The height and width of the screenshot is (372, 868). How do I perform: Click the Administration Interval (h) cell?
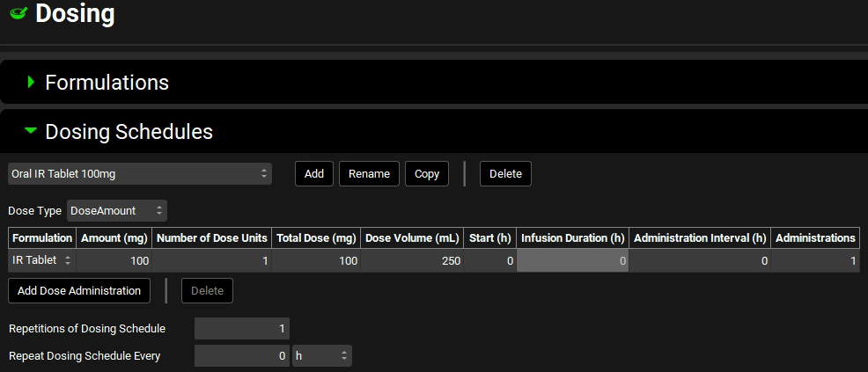pyautogui.click(x=700, y=260)
